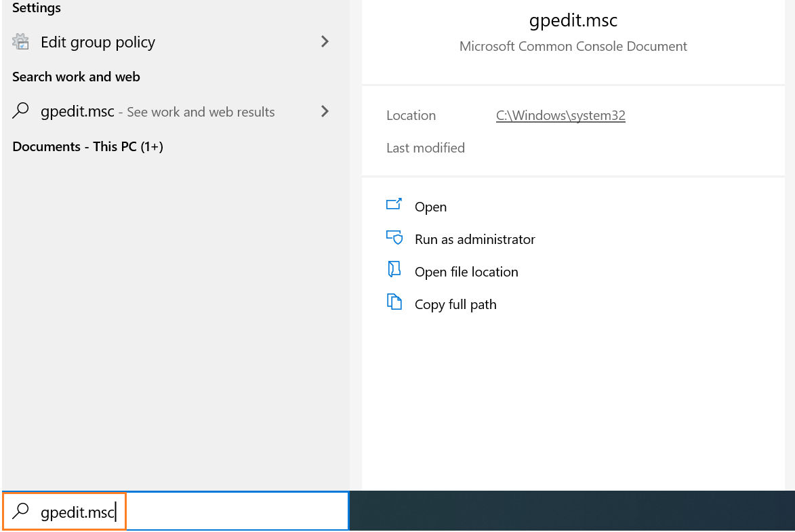This screenshot has height=532, width=795.
Task: Choose Open file location
Action: pos(466,272)
